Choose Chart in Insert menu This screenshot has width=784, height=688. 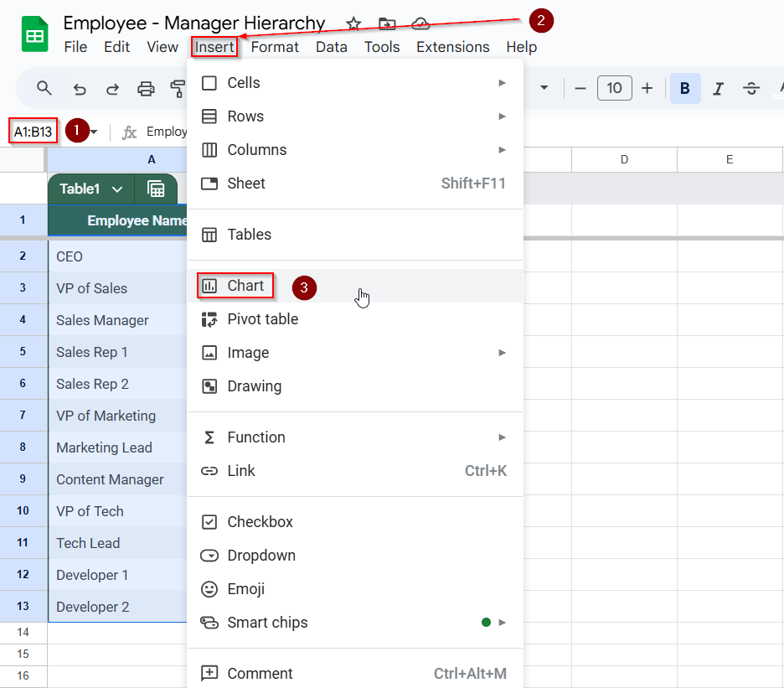[355, 286]
